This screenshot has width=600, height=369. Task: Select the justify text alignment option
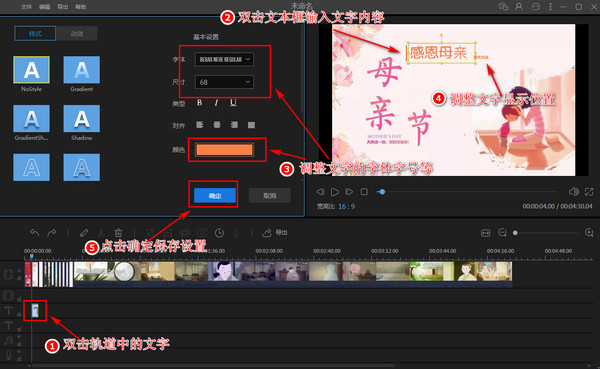pos(251,125)
